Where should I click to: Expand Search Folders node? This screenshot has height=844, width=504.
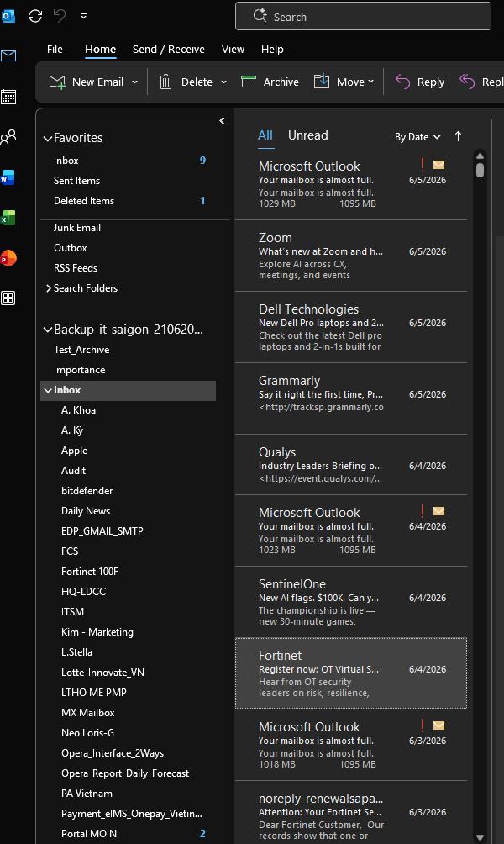[49, 288]
